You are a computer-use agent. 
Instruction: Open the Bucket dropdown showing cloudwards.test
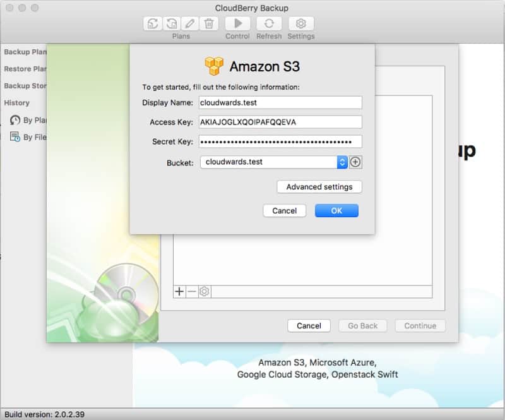(x=273, y=162)
